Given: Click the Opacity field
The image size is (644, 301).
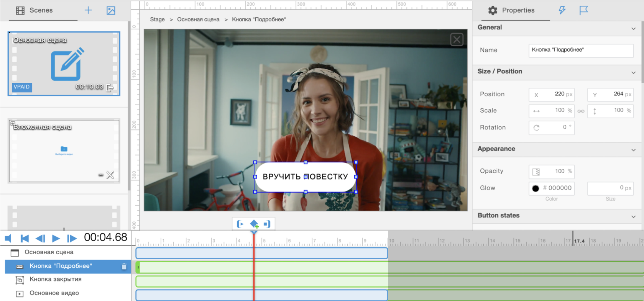Looking at the screenshot, I should coord(552,172).
